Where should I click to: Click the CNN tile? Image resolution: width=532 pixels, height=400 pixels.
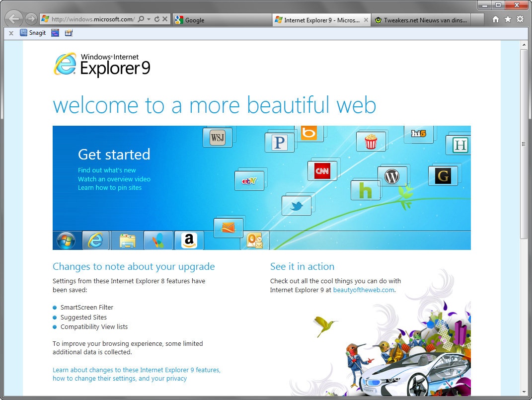pyautogui.click(x=322, y=170)
